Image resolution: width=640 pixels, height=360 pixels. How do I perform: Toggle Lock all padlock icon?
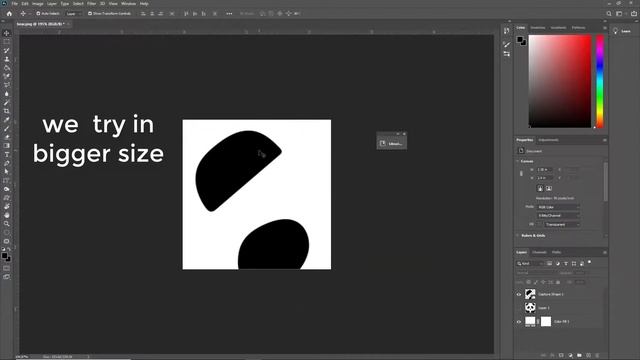558,282
